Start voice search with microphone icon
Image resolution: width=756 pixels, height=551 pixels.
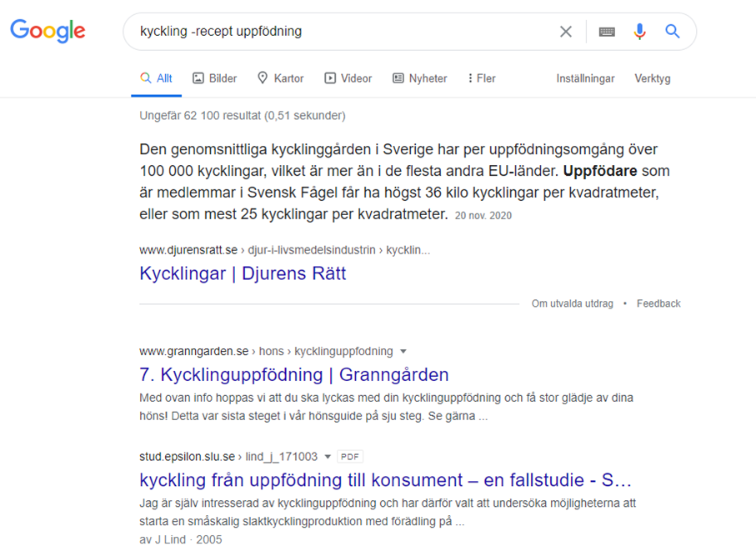639,32
